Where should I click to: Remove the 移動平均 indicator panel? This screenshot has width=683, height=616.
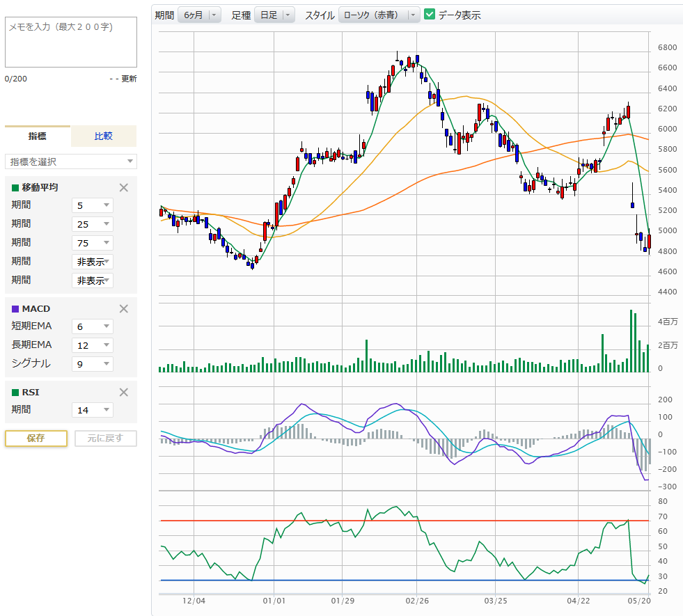tap(124, 187)
